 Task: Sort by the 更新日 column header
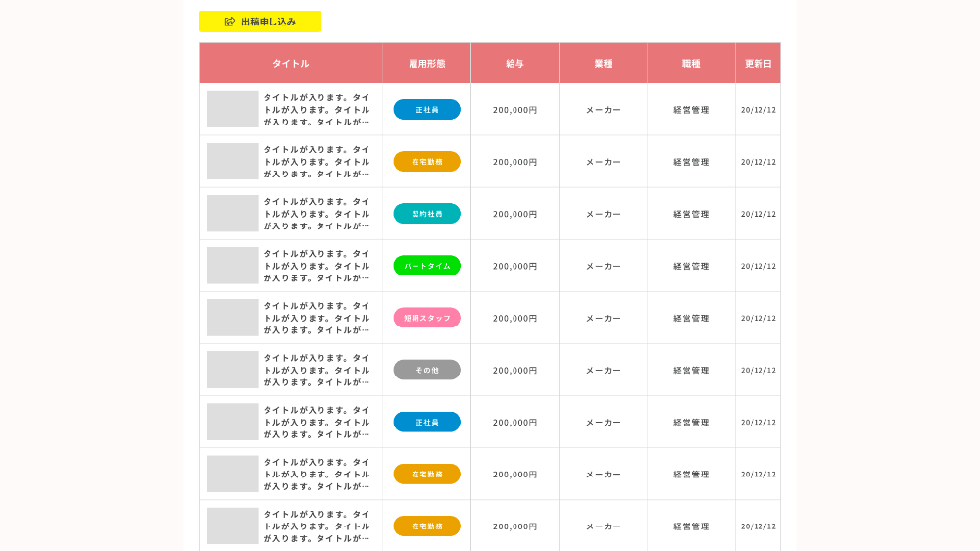(x=758, y=64)
